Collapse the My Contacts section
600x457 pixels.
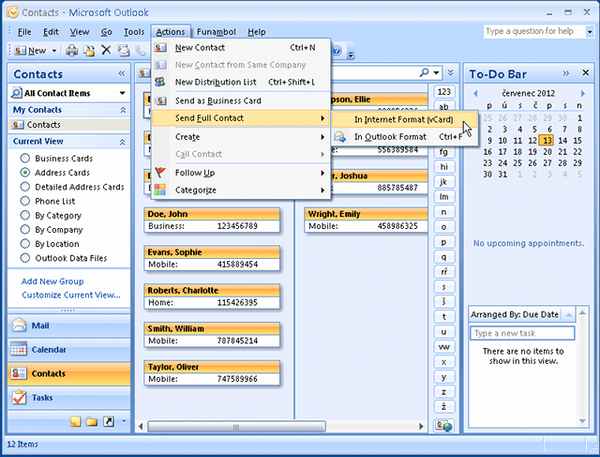[122, 109]
